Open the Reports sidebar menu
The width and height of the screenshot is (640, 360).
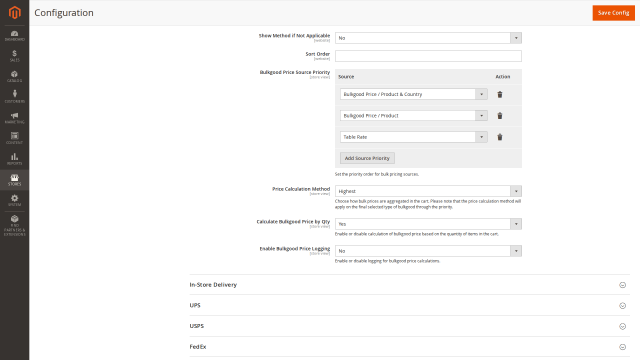click(14, 159)
